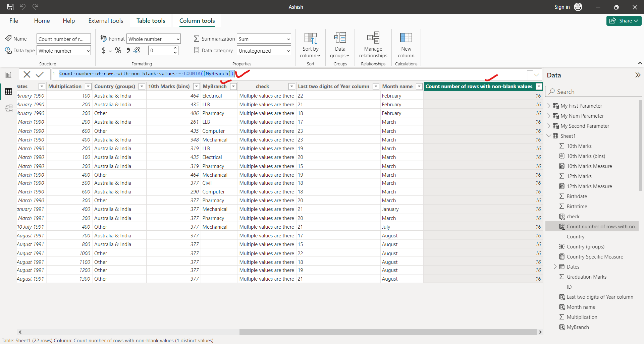Switch to Report view icon
Viewport: 644px width, 344px height.
click(x=8, y=75)
